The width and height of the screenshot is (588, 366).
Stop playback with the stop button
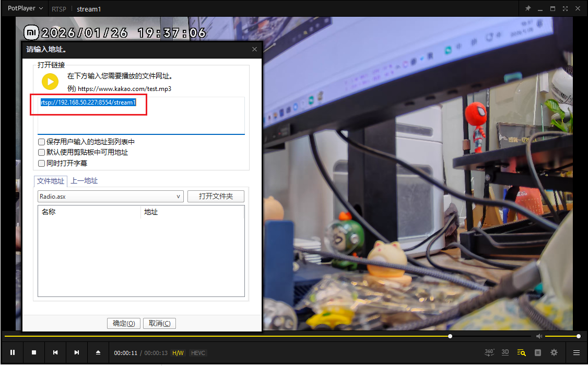(34, 352)
